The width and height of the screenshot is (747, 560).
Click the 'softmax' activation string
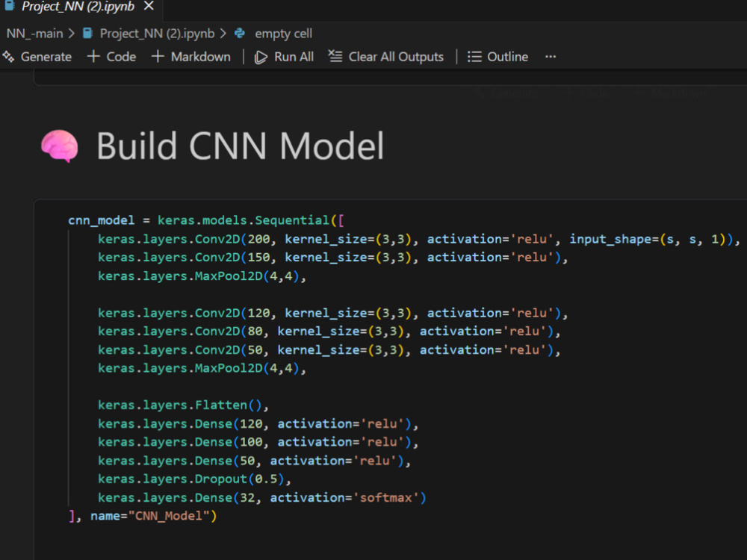tap(385, 497)
